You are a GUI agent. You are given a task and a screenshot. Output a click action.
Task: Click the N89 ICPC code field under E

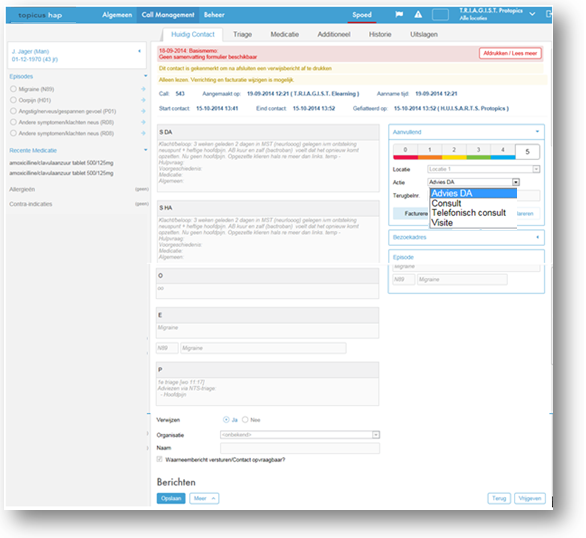click(x=167, y=348)
